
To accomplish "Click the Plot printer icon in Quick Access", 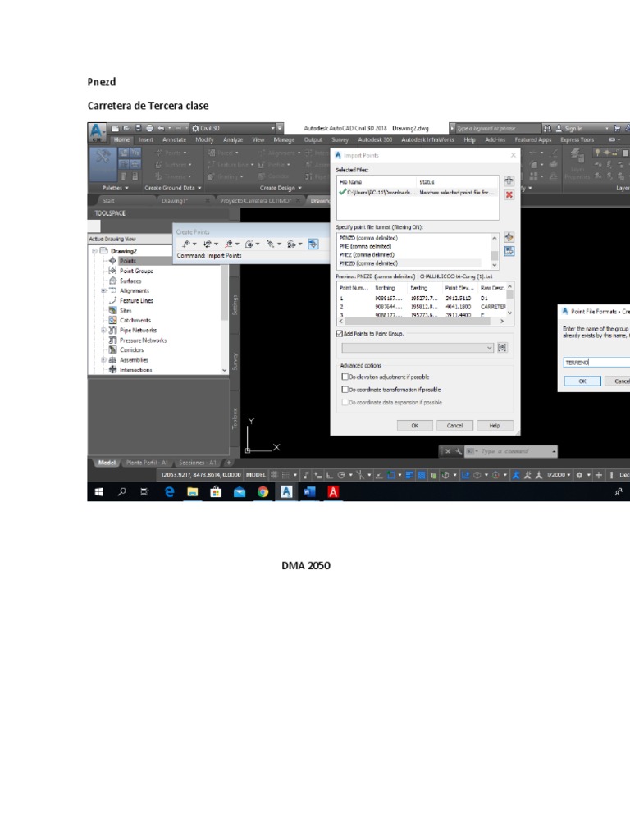I will pos(149,129).
